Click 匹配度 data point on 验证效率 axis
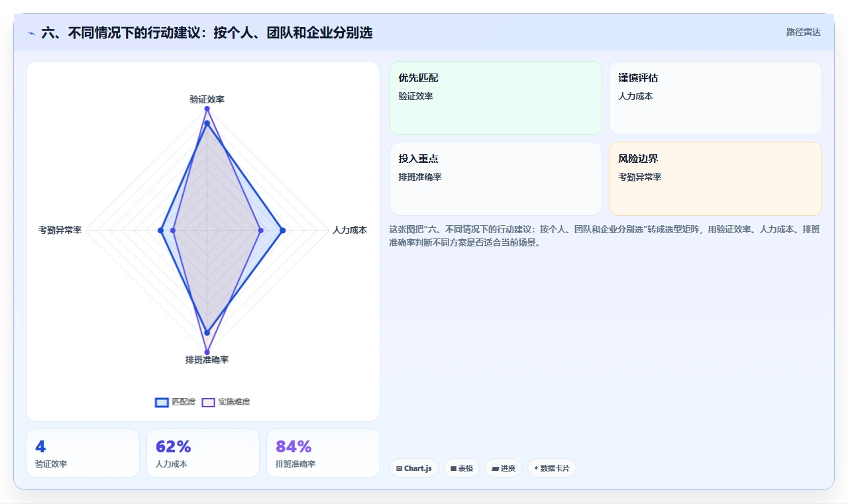Screen dimensions: 848x504 [207, 123]
